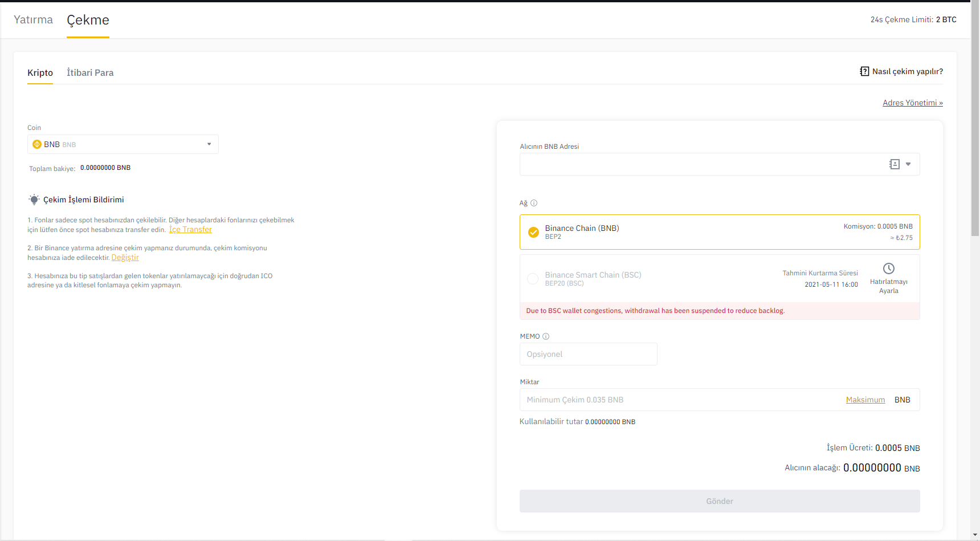
Task: Click the 24s Çekme Limiti 2 BTC text
Action: coord(913,20)
